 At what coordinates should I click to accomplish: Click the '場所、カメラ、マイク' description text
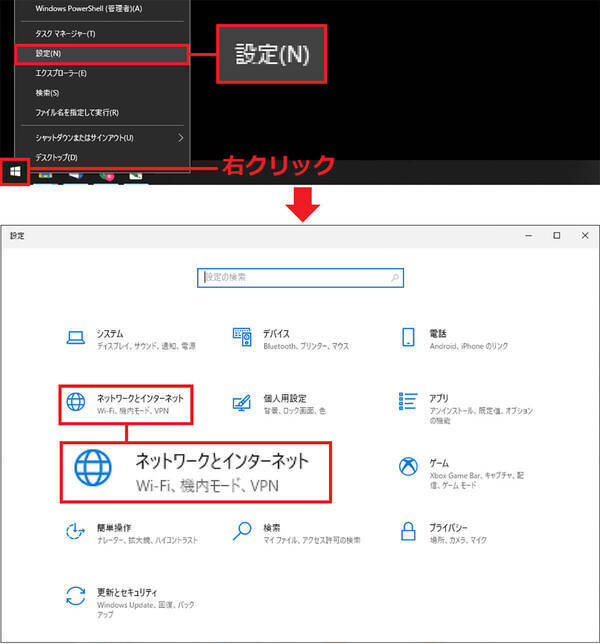(458, 540)
